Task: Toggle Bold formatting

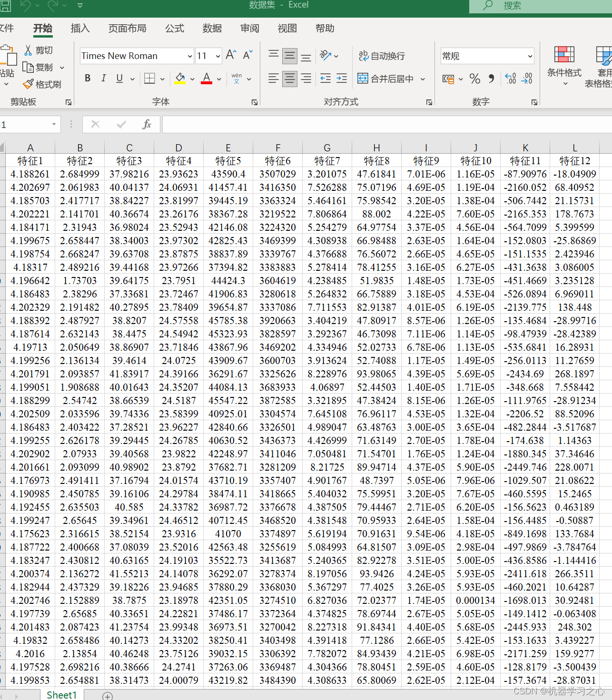Action: pos(88,78)
